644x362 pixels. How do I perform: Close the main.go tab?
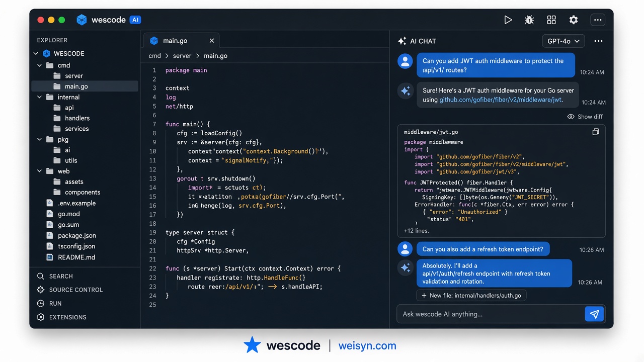pyautogui.click(x=212, y=41)
